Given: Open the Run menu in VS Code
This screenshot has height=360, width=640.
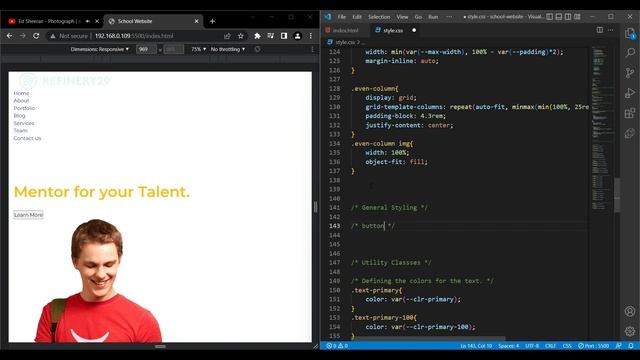Looking at the screenshot, I should 433,17.
